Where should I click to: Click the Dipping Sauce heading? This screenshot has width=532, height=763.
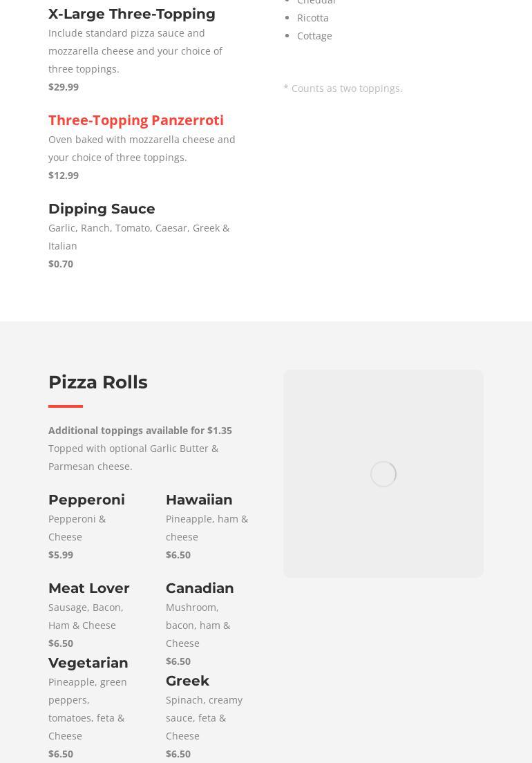(x=102, y=209)
